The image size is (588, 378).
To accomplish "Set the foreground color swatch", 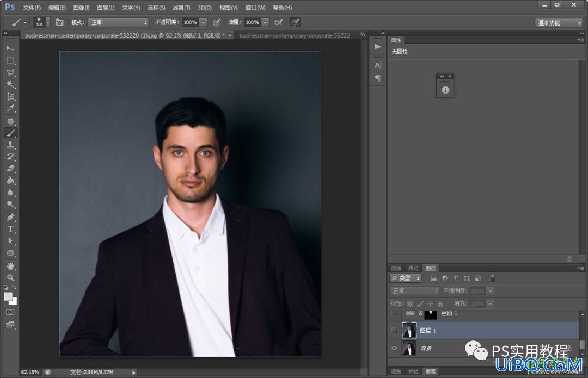I will (x=8, y=296).
